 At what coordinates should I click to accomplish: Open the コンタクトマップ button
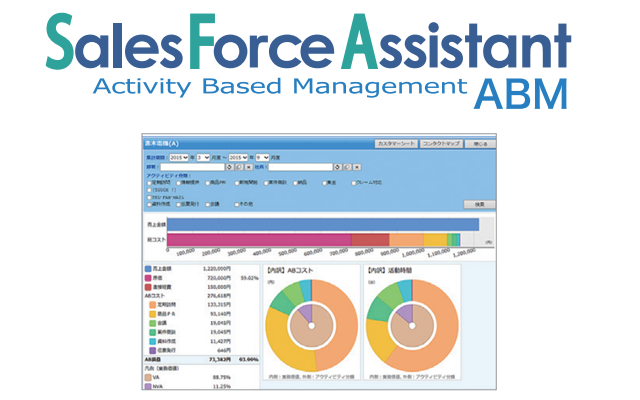[441, 144]
